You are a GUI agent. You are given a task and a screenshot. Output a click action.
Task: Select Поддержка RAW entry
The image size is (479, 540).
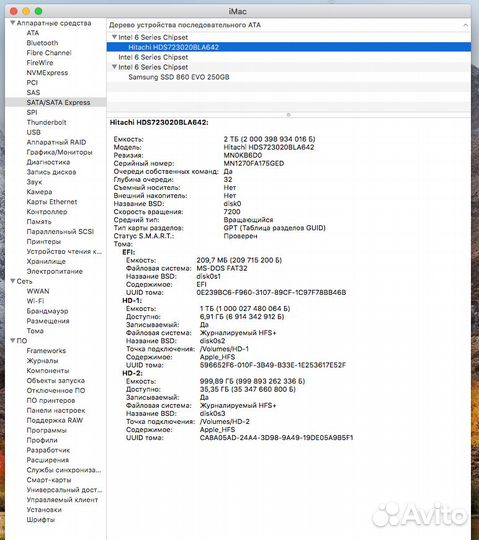click(55, 420)
